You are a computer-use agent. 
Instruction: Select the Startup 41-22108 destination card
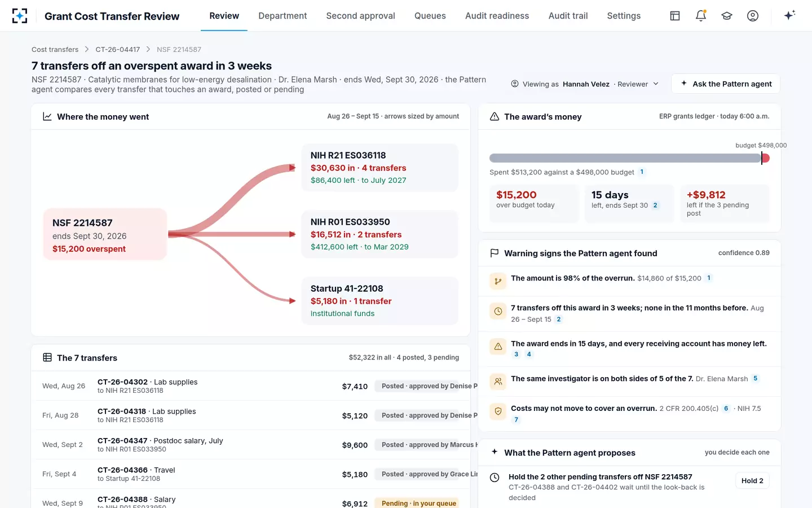[380, 301]
